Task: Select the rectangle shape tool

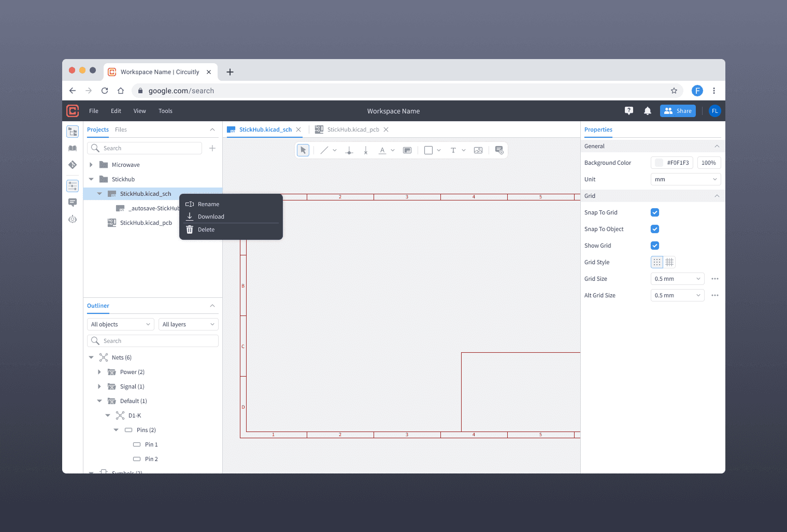Action: point(428,150)
